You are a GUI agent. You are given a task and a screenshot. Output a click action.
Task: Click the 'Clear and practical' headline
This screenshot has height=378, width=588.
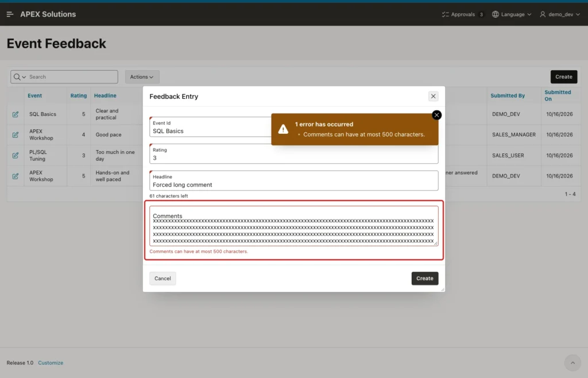click(107, 114)
